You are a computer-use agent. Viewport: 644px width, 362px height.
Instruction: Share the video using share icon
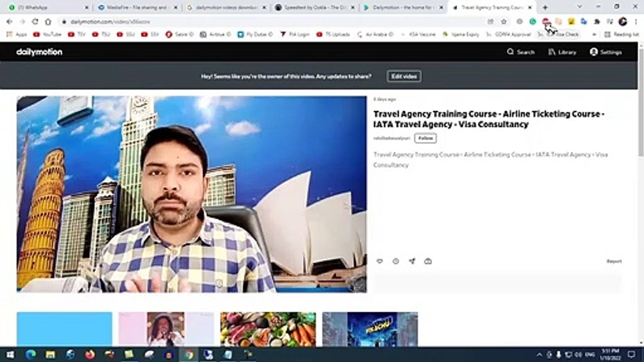pyautogui.click(x=412, y=261)
